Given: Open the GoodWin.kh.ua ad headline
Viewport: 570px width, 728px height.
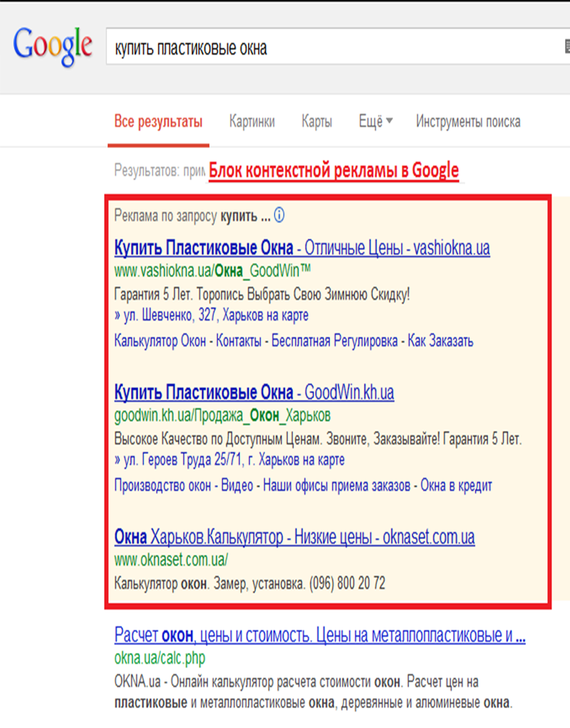Looking at the screenshot, I should 254,392.
